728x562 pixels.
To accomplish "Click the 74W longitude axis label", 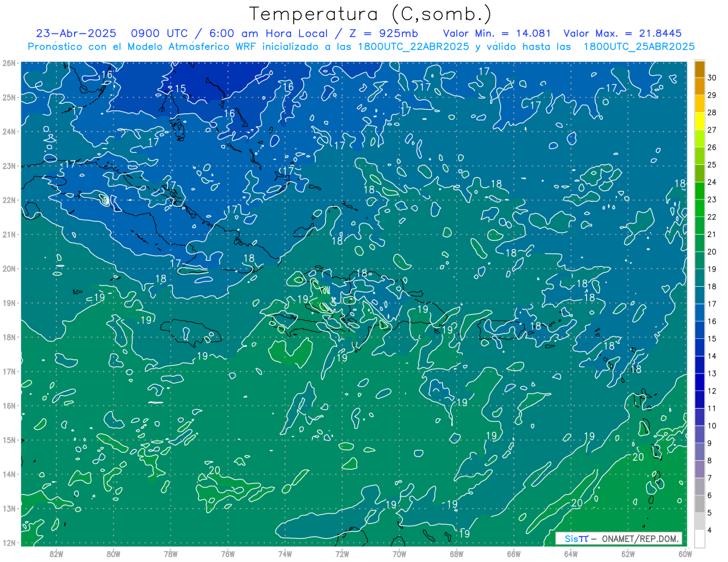I will 285,554.
